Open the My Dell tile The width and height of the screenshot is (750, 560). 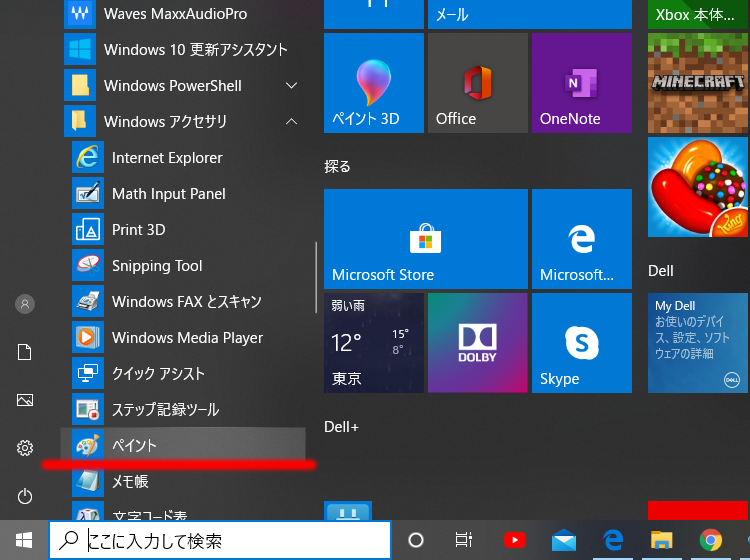coord(699,343)
